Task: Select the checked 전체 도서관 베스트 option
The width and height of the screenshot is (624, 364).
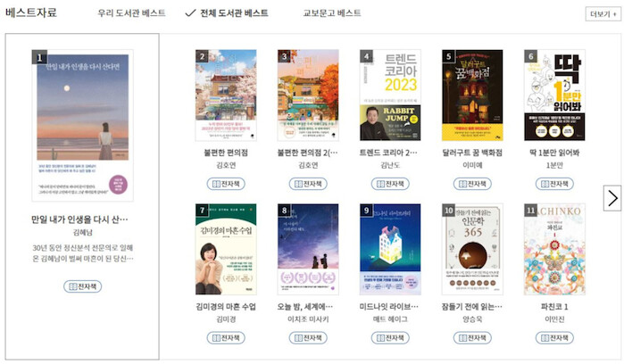Action: click(x=226, y=13)
